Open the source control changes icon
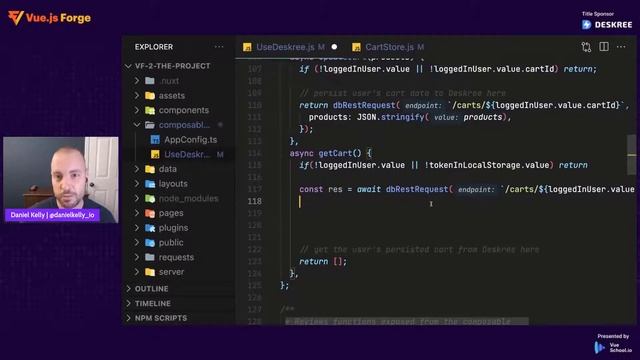Screen dimensions: 640x360 point(586,47)
